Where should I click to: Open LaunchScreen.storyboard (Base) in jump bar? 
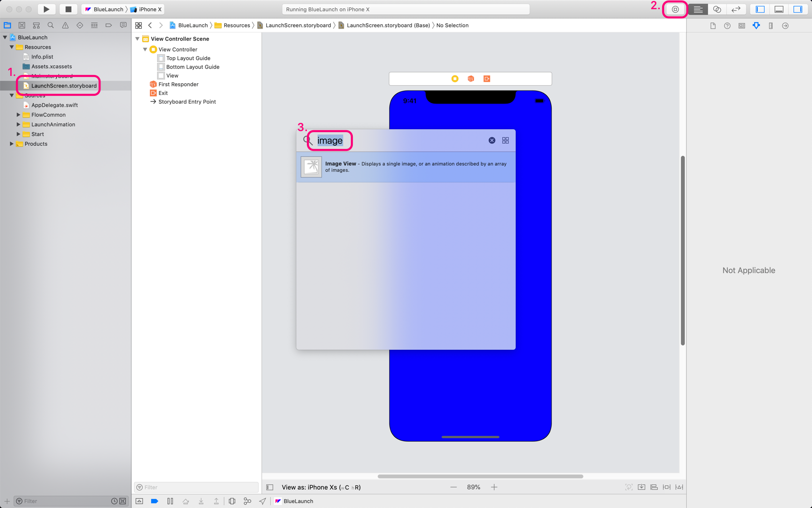[x=384, y=25]
